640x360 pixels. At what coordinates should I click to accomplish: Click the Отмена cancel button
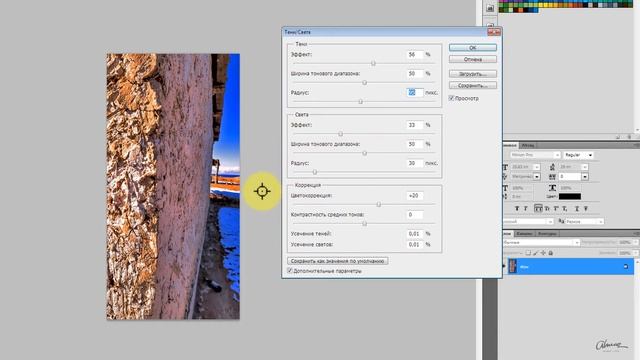tap(473, 60)
